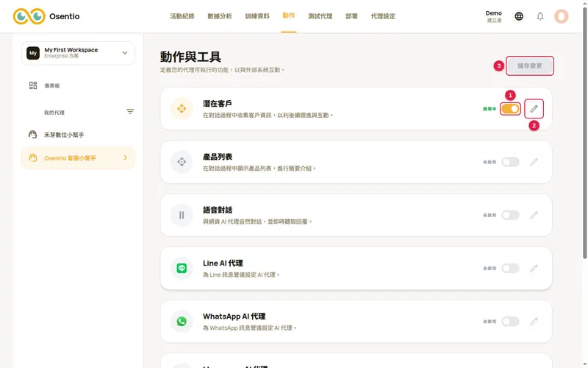Image resolution: width=588 pixels, height=368 pixels.
Task: Click the My workspace badge icon
Action: pos(33,53)
